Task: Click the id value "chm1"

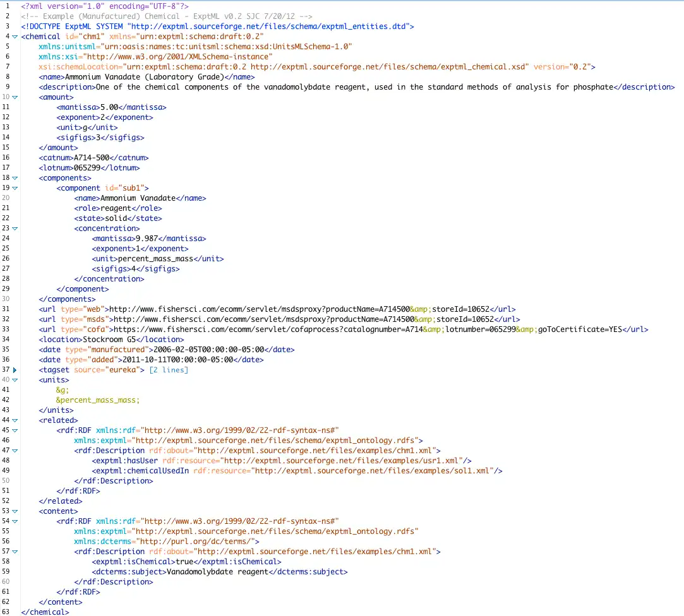Action: (x=91, y=37)
